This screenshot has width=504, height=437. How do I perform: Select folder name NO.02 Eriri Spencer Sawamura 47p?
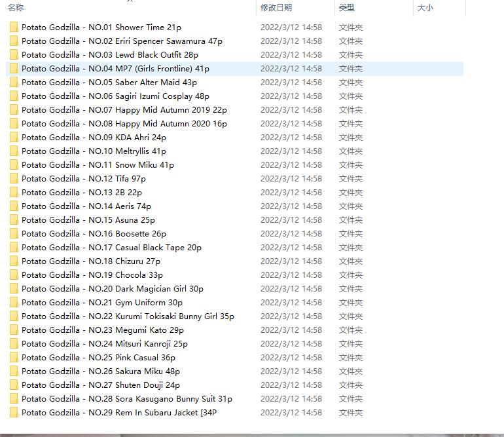click(x=122, y=41)
